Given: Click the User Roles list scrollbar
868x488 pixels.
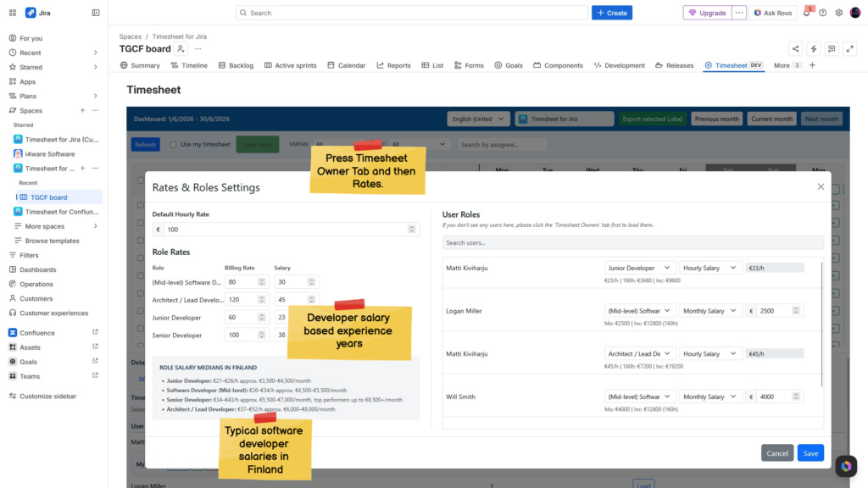Looking at the screenshot, I should click(822, 325).
